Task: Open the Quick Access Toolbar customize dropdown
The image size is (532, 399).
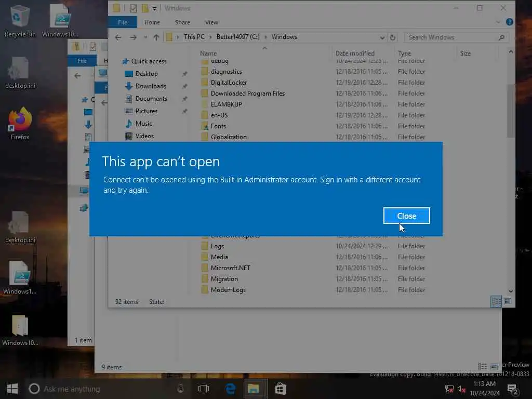Action: pyautogui.click(x=154, y=8)
